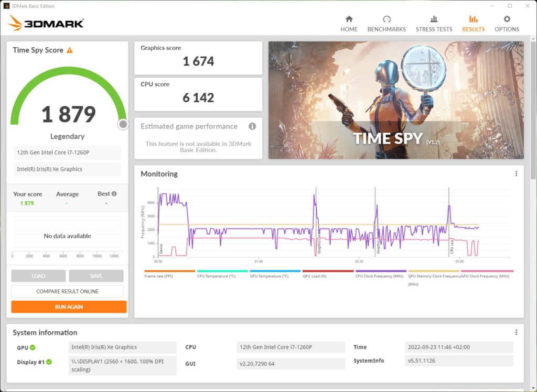
Task: Click the Time value 2022-09-23 11:46
Action: 459,347
